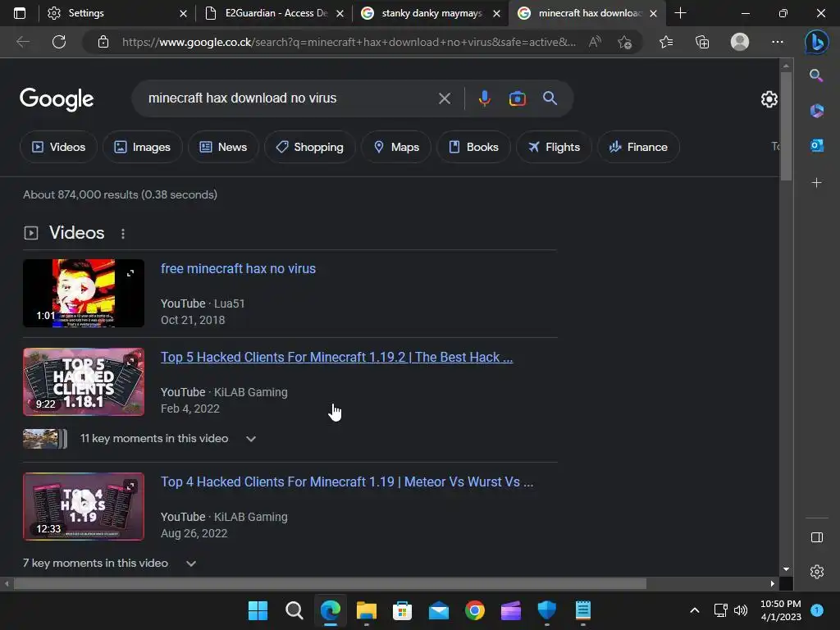Open volume control in system tray
Image resolution: width=840 pixels, height=630 pixels.
741,610
